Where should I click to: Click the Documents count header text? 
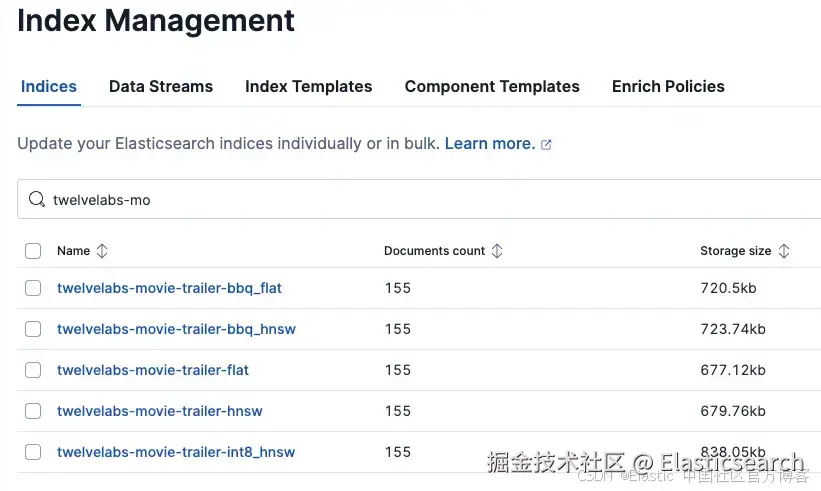[435, 251]
